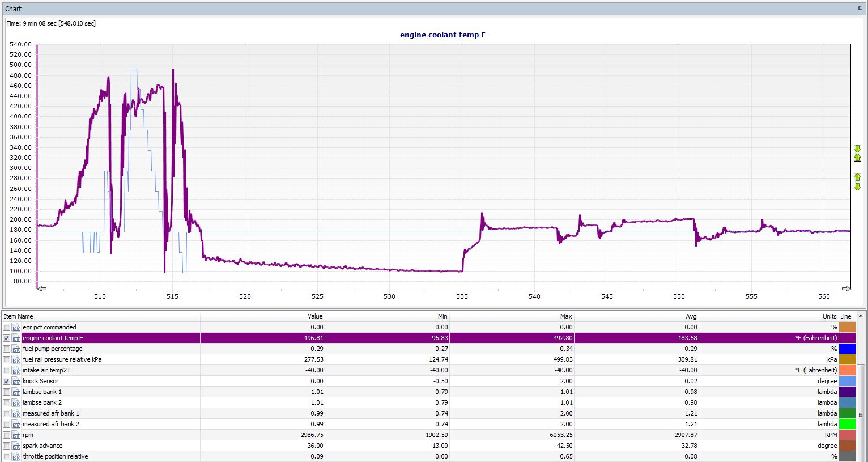Sort by the Avg column header
Screen dimensions: 868x462
[x=636, y=316]
